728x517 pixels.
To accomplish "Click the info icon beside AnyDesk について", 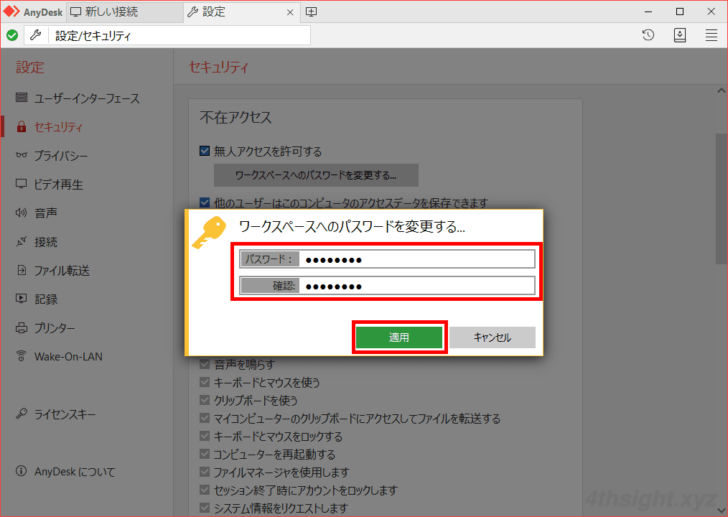I will (x=21, y=471).
